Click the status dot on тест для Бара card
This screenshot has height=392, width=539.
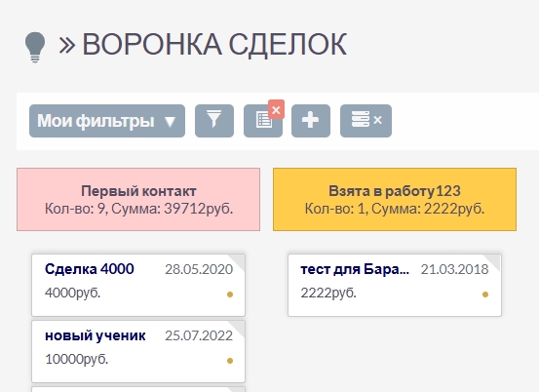(485, 294)
